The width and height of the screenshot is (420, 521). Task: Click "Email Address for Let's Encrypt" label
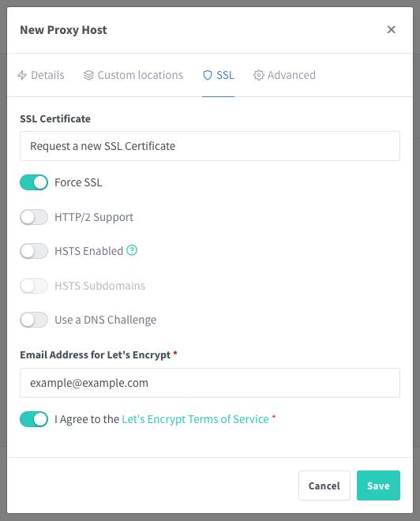[x=96, y=355]
